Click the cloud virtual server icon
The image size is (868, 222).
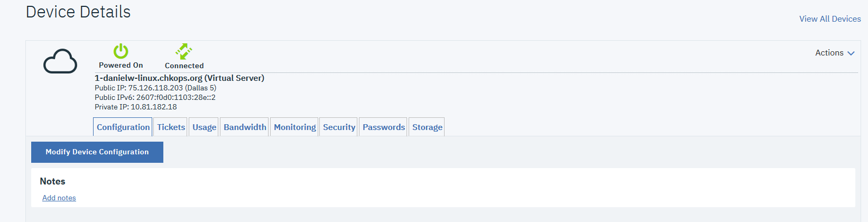click(x=60, y=61)
